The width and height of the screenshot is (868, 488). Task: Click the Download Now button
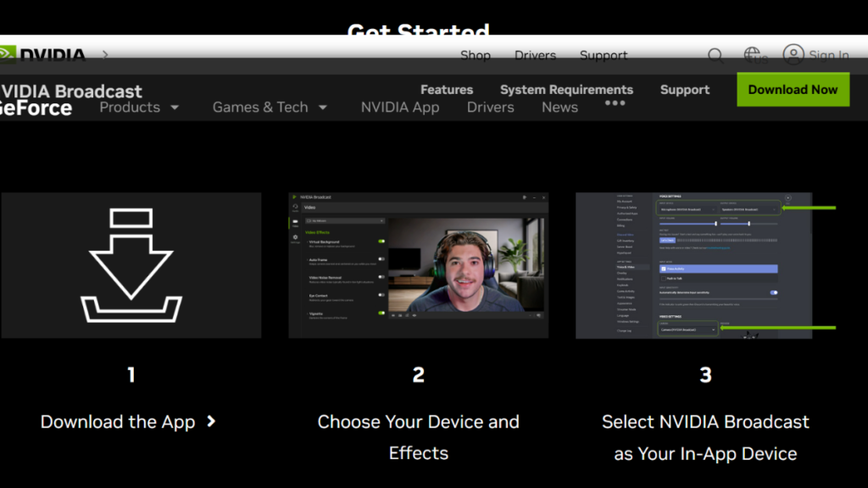click(x=793, y=89)
